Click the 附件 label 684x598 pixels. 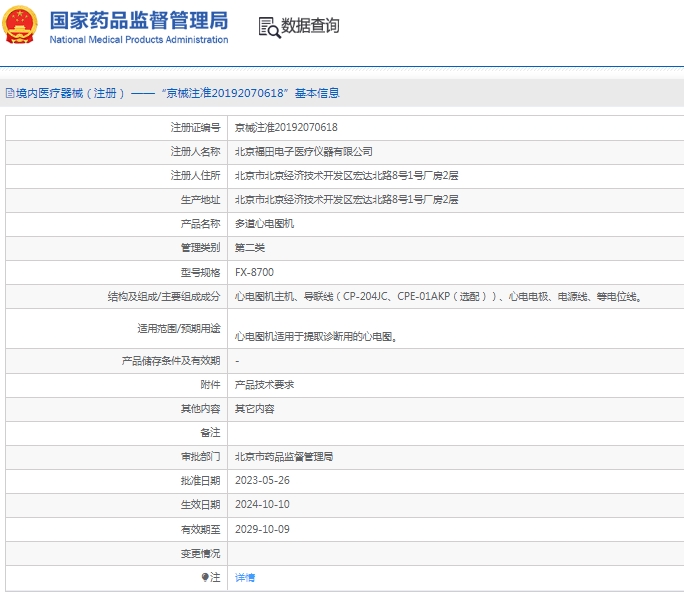210,385
